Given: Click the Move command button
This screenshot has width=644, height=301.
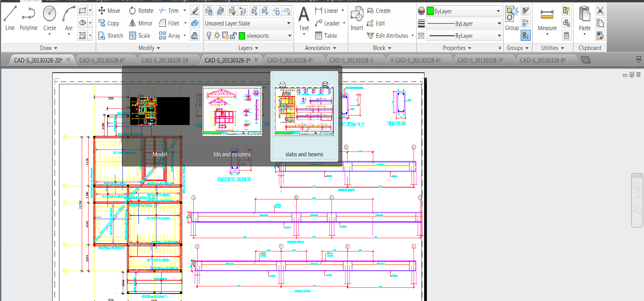Looking at the screenshot, I should (x=109, y=11).
